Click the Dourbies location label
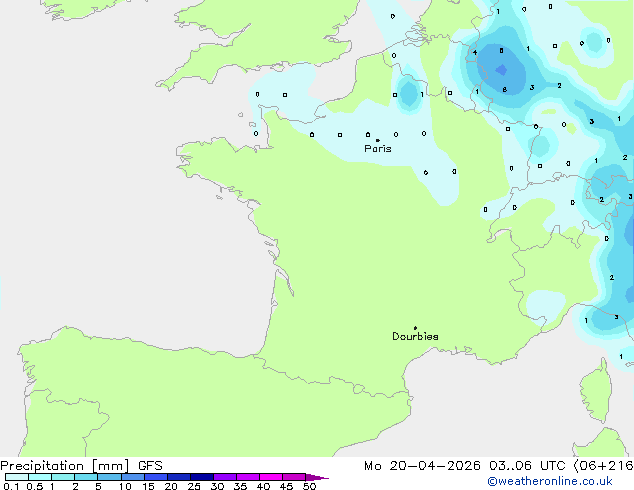The width and height of the screenshot is (634, 490). pos(415,336)
